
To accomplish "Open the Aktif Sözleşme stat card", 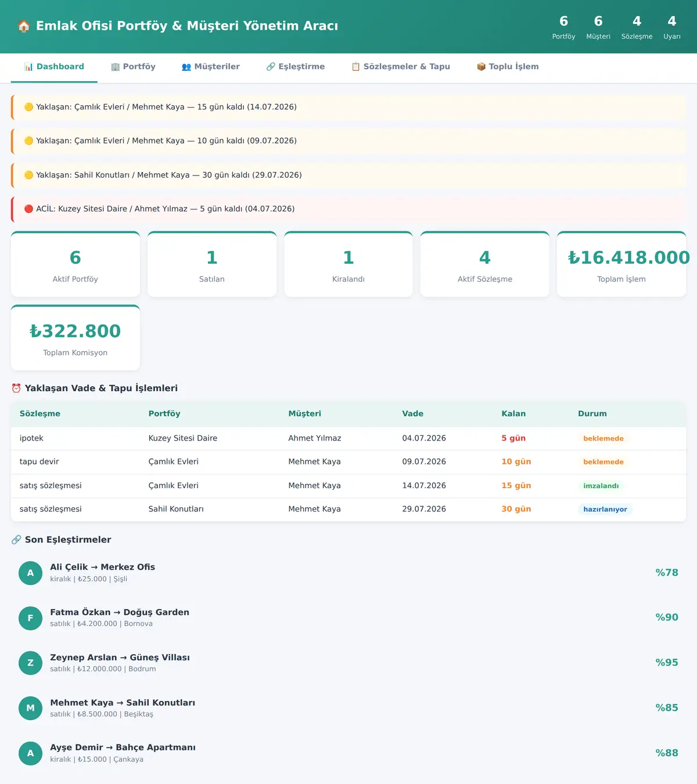I will (x=485, y=264).
